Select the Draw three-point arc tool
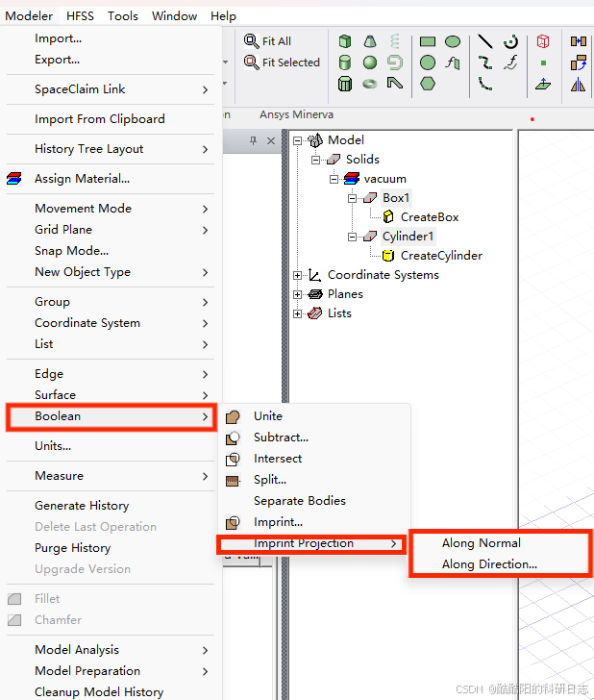The height and width of the screenshot is (700, 594). point(485,84)
